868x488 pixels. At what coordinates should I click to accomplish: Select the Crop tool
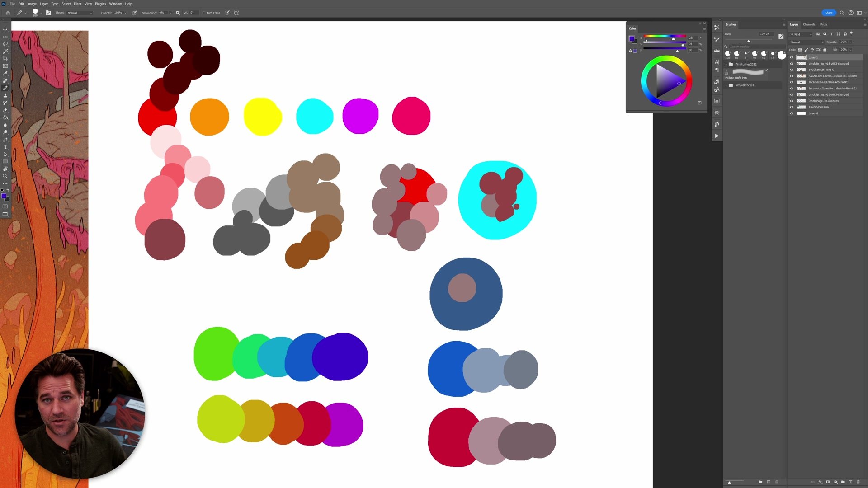pyautogui.click(x=5, y=59)
